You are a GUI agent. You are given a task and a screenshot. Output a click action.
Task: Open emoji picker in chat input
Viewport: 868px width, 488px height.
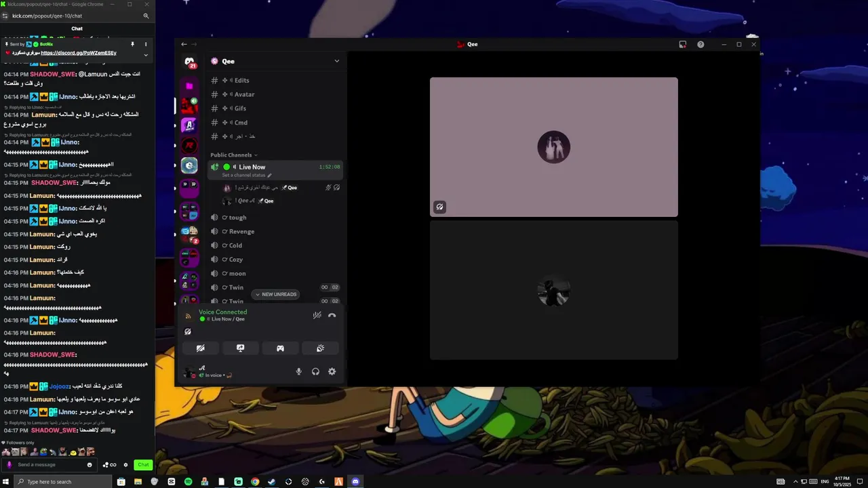(x=89, y=465)
